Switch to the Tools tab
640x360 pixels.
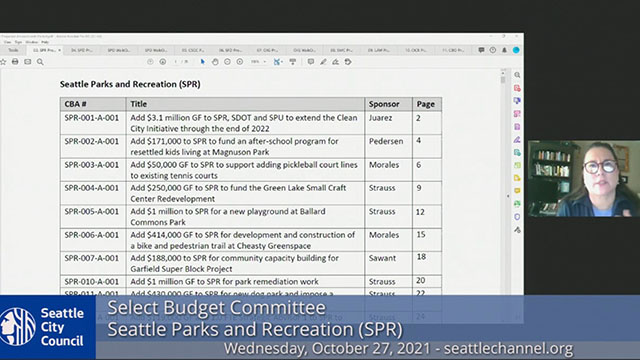coord(13,50)
